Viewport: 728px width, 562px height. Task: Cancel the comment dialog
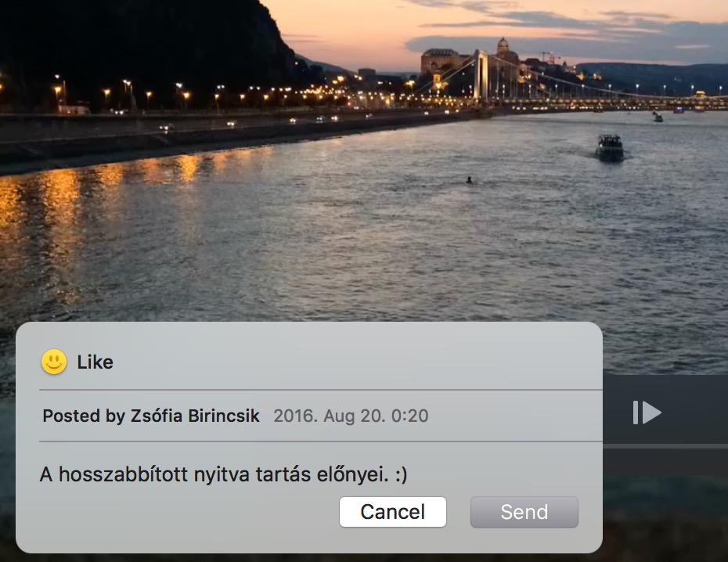(x=393, y=512)
